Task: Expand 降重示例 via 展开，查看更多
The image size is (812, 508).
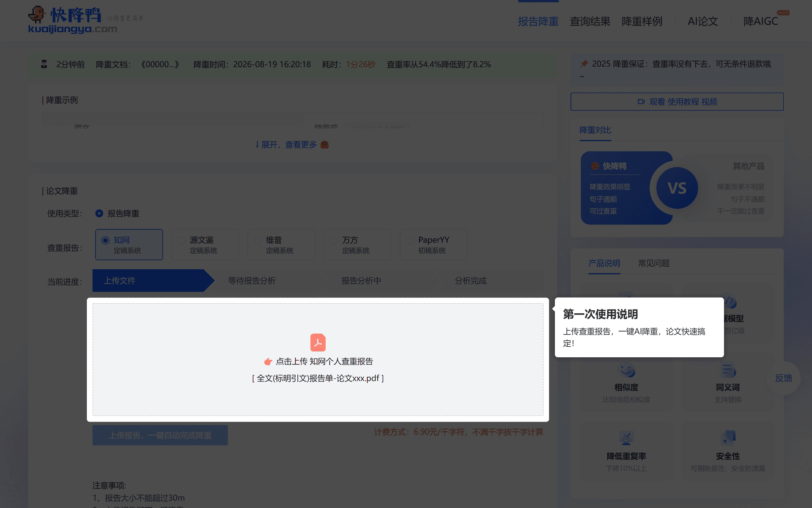Action: (292, 145)
